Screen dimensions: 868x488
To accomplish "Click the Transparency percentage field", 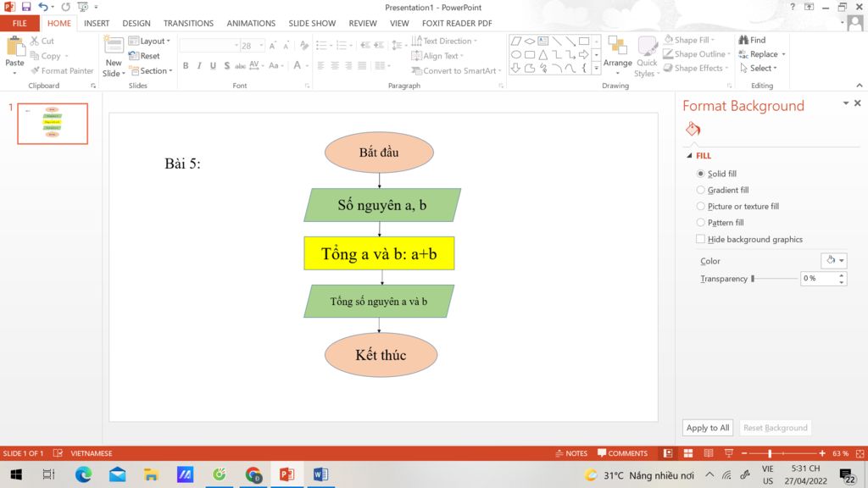I will tap(818, 278).
